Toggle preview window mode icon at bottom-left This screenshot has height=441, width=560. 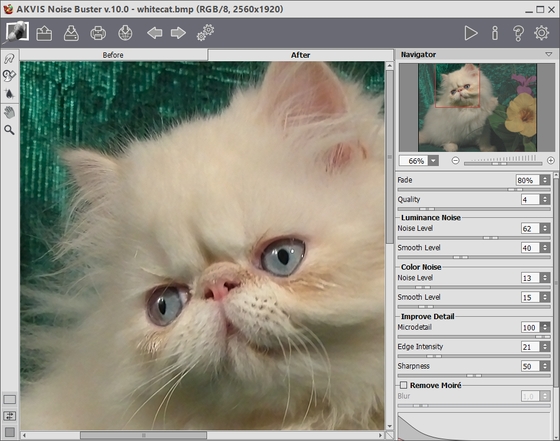(x=10, y=400)
